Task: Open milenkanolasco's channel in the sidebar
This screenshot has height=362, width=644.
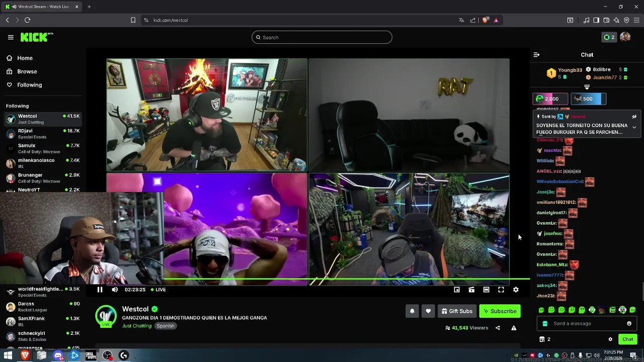Action: tap(43, 163)
